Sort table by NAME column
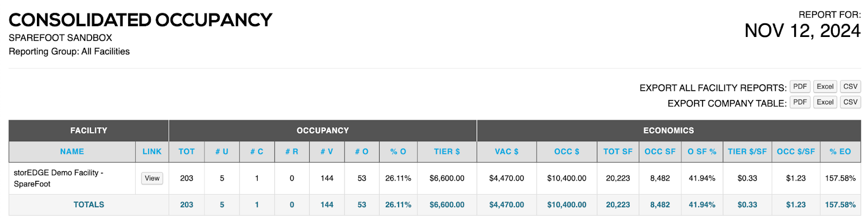The width and height of the screenshot is (868, 218). point(72,152)
